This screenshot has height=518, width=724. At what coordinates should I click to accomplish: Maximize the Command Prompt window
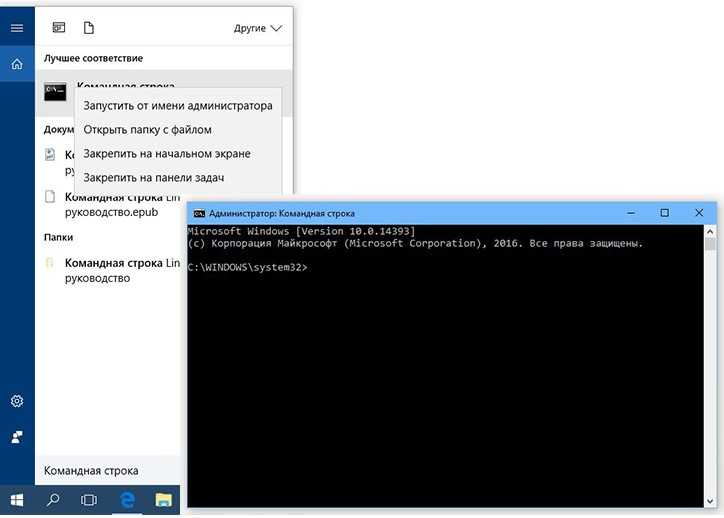point(664,213)
